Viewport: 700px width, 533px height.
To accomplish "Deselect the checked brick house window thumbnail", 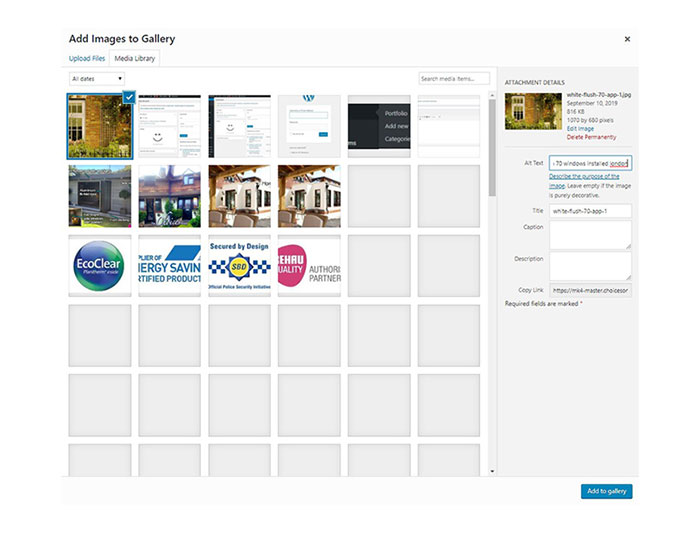I will tap(100, 126).
